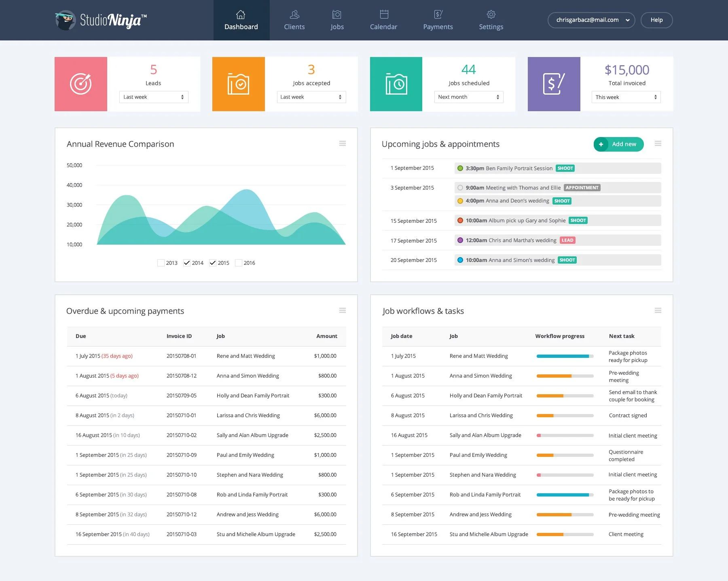This screenshot has height=581, width=728.
Task: Click the Settings gear icon
Action: click(491, 15)
